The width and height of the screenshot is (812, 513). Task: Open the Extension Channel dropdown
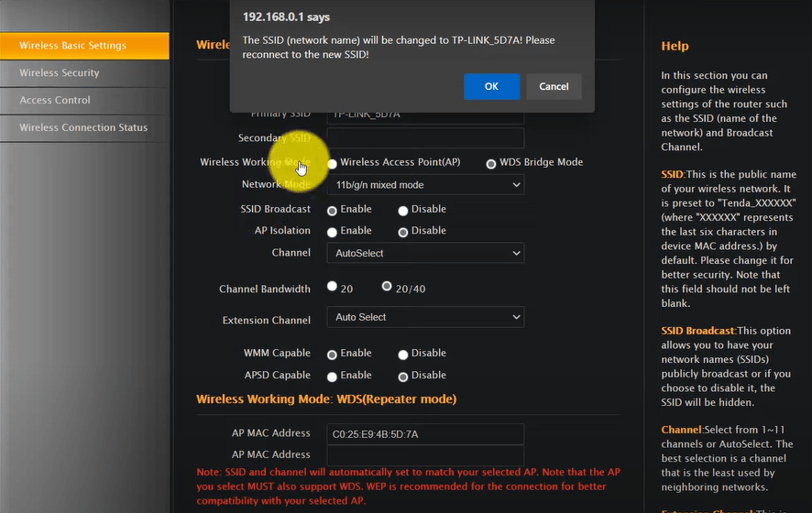(x=425, y=317)
